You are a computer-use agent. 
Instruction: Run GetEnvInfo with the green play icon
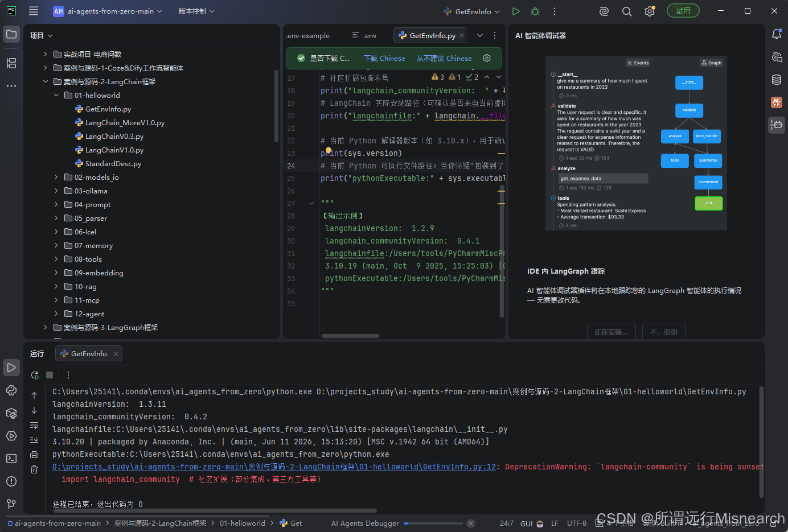coord(516,11)
